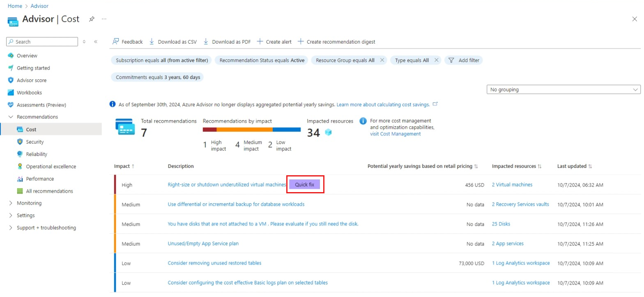The height and width of the screenshot is (297, 644).
Task: Open the Subscription equals all filter
Action: click(162, 60)
